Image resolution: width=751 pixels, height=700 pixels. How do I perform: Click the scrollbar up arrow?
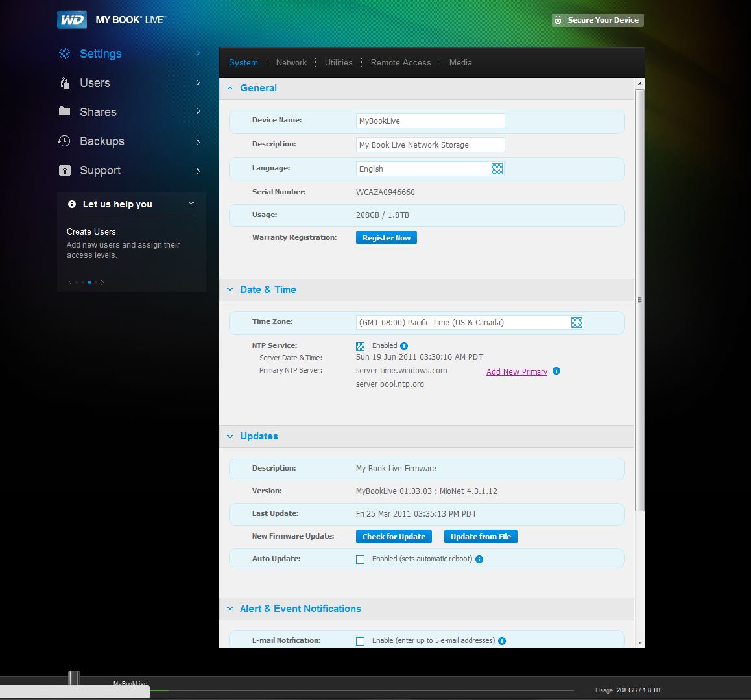[640, 84]
